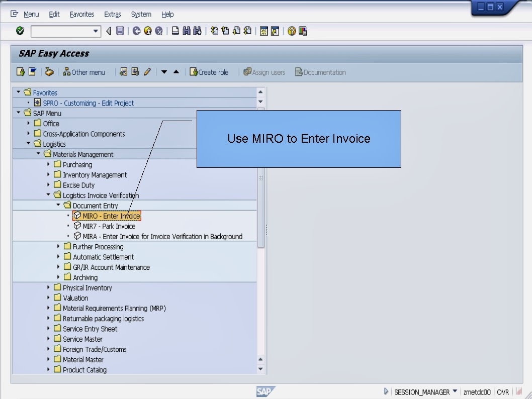Click the Find binoculars icon
The width and height of the screenshot is (532, 399).
coord(186,31)
